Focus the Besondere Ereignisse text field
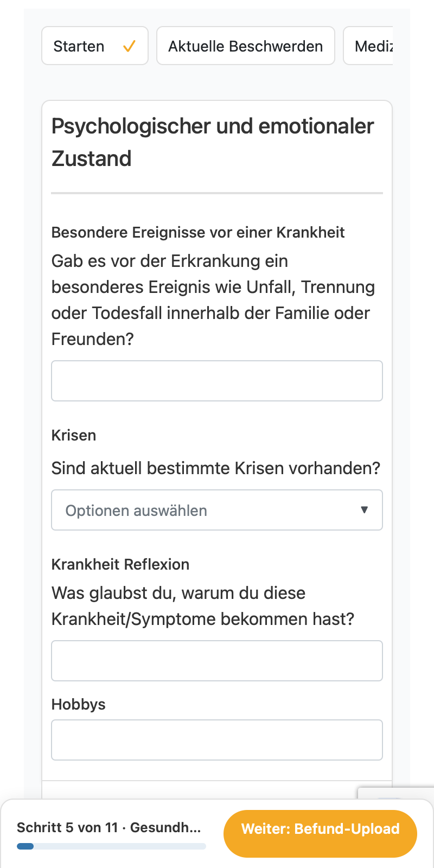 coord(217,381)
